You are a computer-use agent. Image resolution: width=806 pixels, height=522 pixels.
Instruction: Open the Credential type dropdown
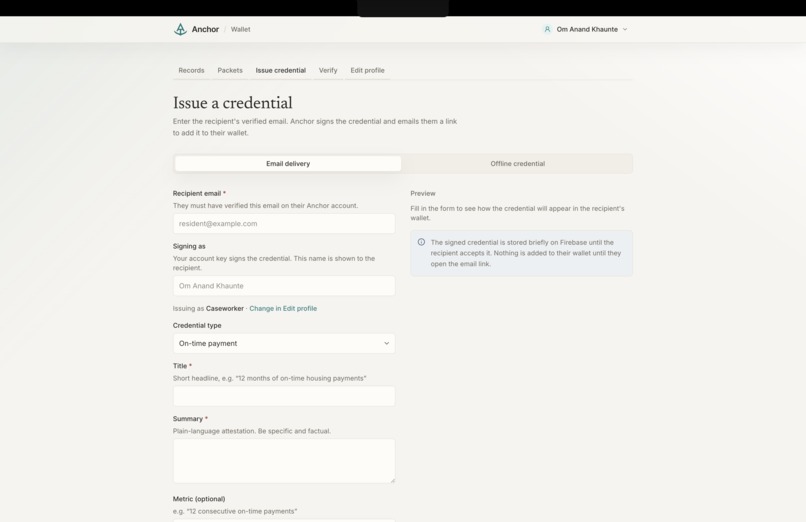click(x=284, y=343)
